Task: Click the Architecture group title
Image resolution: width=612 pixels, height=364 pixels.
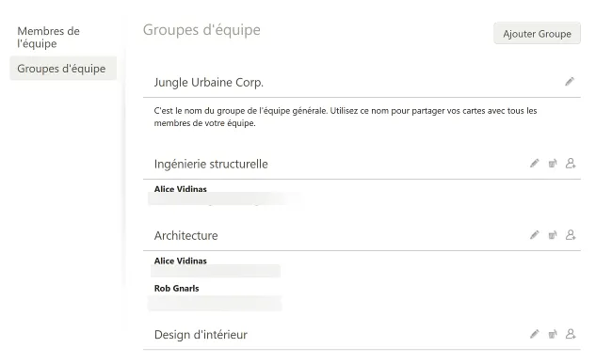Action: coord(185,235)
